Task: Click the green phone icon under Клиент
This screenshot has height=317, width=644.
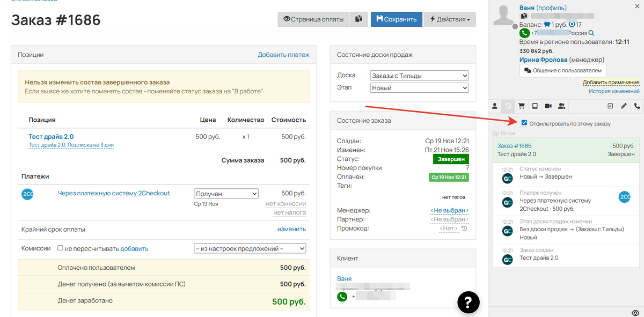Action: tap(342, 297)
